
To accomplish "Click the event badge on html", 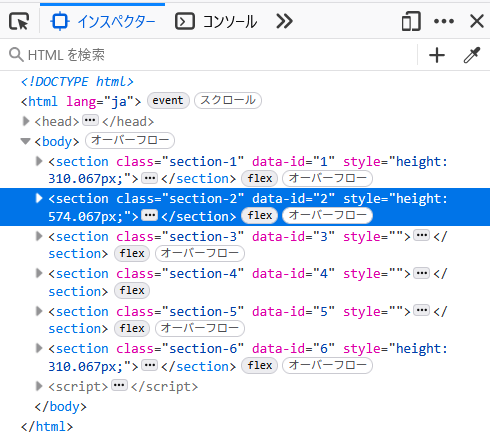I will [168, 100].
